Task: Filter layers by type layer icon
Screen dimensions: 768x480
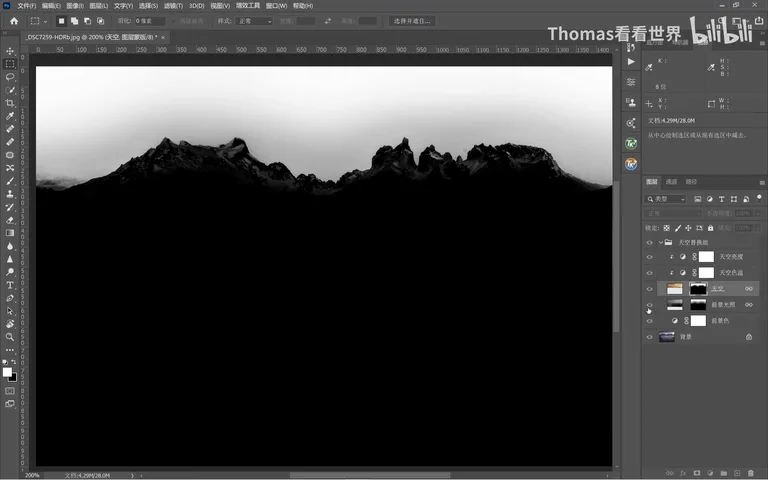Action: (721, 199)
